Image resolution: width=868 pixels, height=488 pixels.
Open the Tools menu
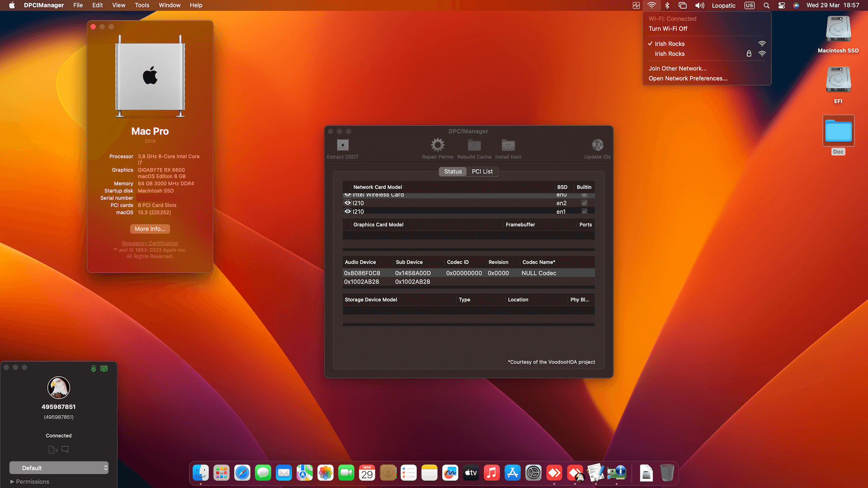coord(142,5)
